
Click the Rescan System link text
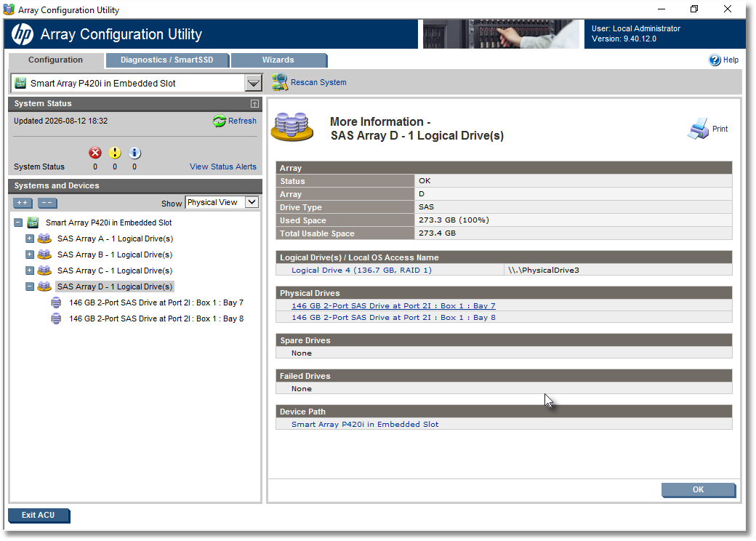point(318,82)
